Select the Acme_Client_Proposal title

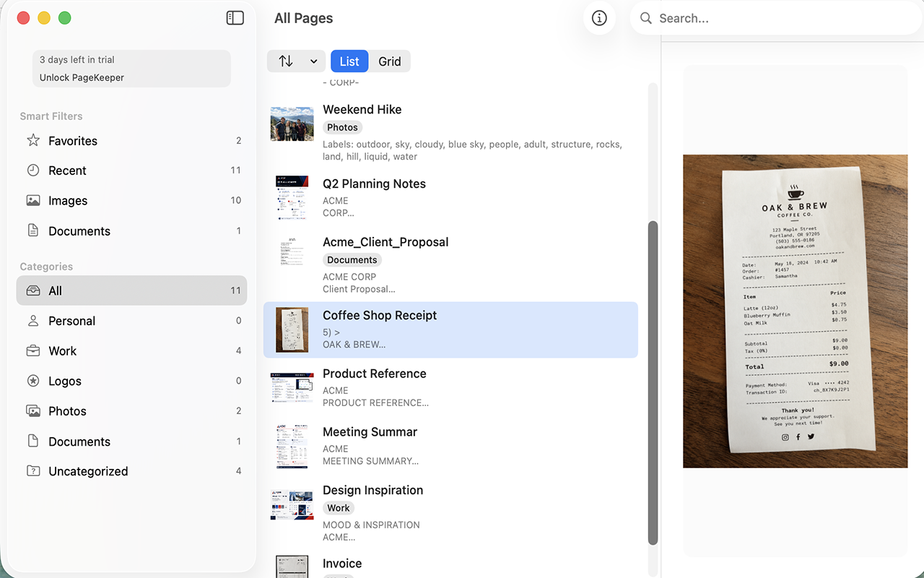click(x=385, y=242)
